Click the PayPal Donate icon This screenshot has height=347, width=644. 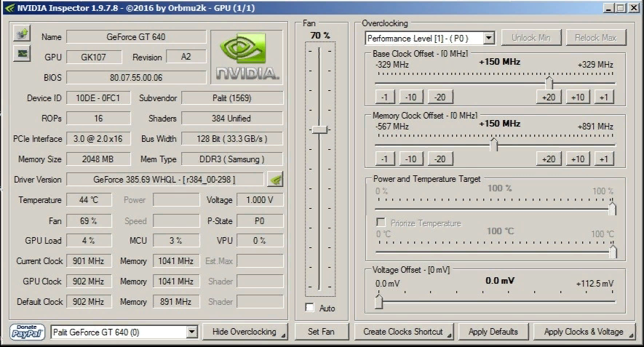[27, 332]
